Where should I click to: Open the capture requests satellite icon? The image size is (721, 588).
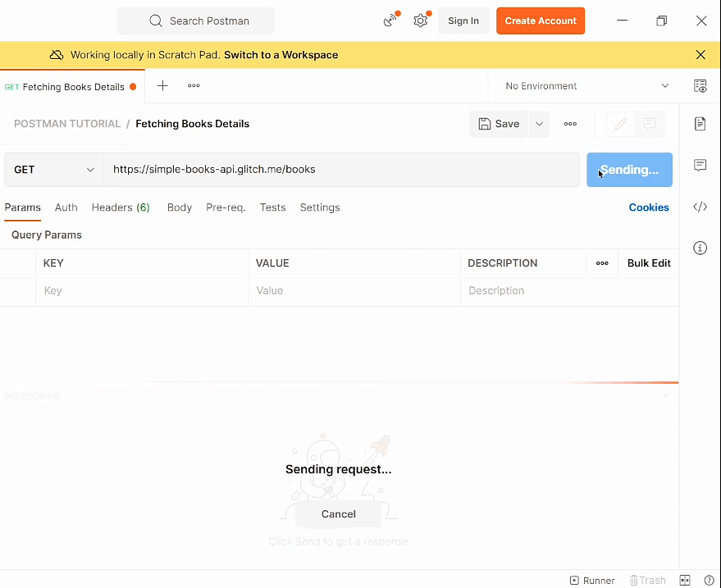(390, 21)
